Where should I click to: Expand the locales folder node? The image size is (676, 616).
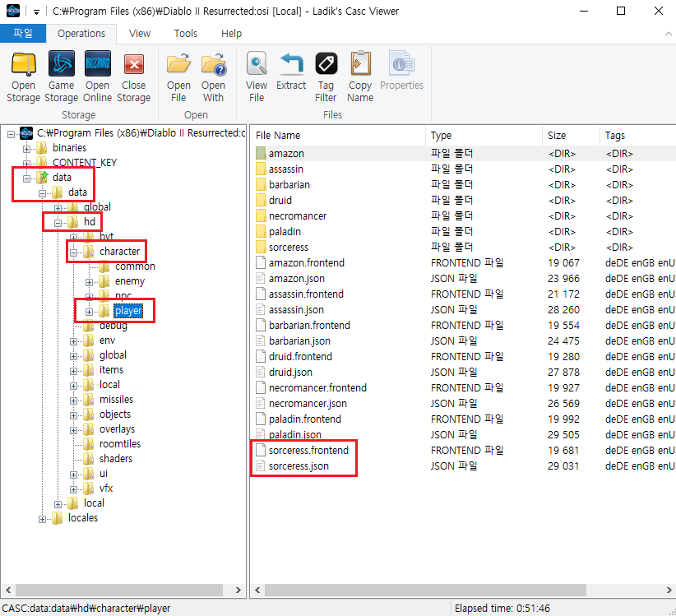tap(42, 519)
